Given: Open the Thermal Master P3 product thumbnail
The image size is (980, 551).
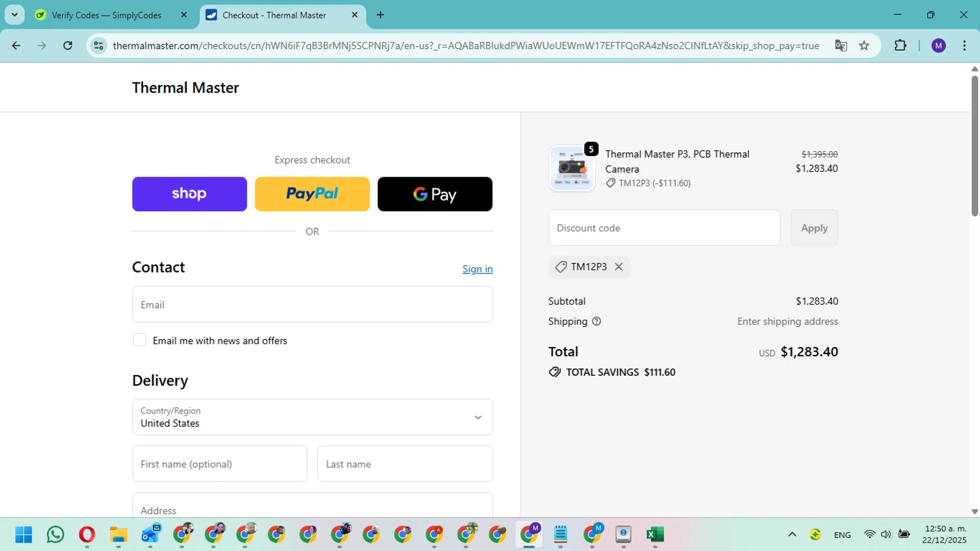Looking at the screenshot, I should 572,168.
